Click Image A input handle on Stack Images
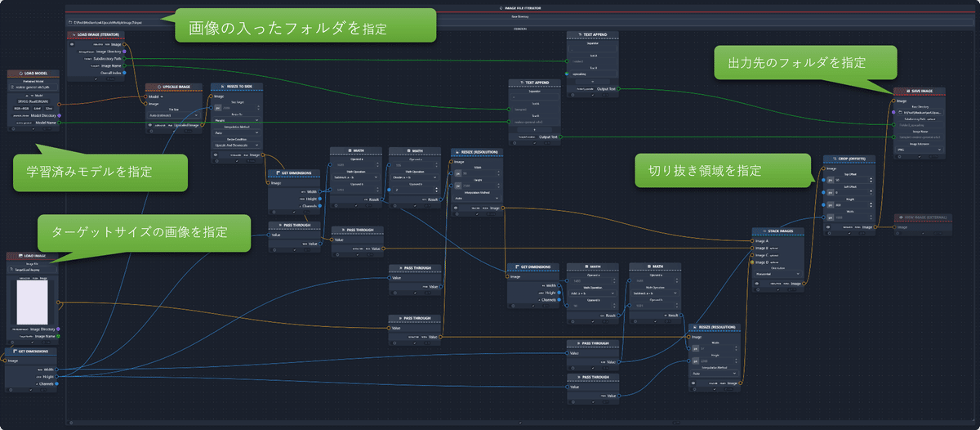Image resolution: width=980 pixels, height=430 pixels. click(752, 241)
